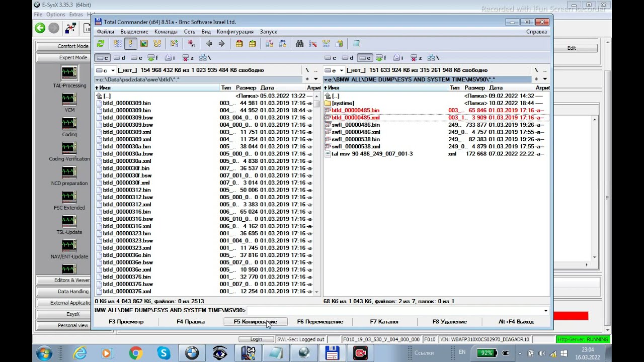Open the Multi-rename tool icon

(x=313, y=44)
